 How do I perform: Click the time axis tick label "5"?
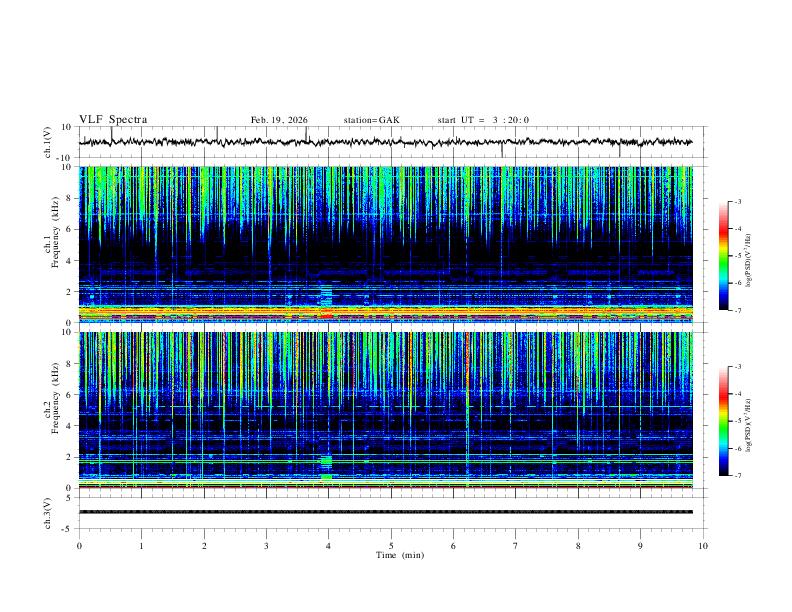391,546
